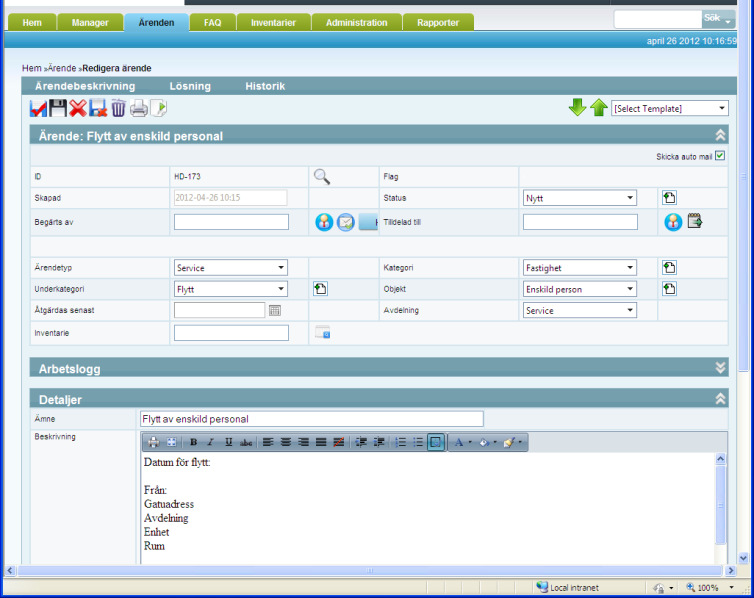Toggle bold formatting in the editor
The image size is (754, 598).
click(x=193, y=442)
